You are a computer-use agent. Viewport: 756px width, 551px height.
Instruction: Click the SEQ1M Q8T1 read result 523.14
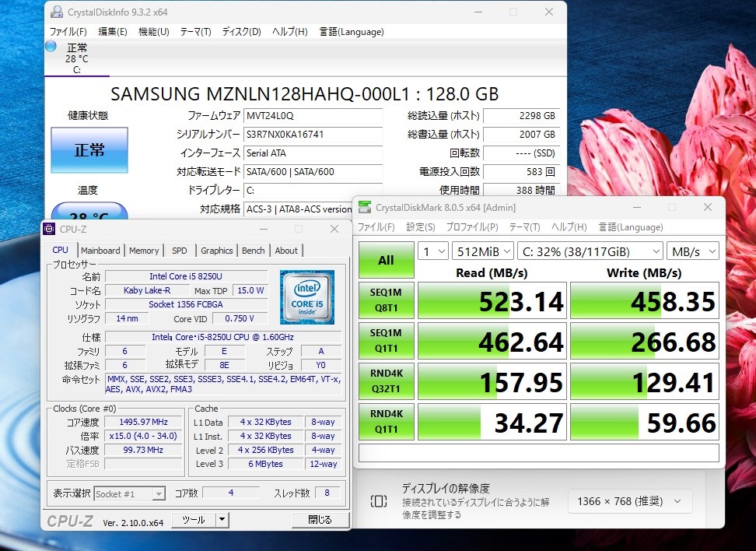click(x=492, y=300)
